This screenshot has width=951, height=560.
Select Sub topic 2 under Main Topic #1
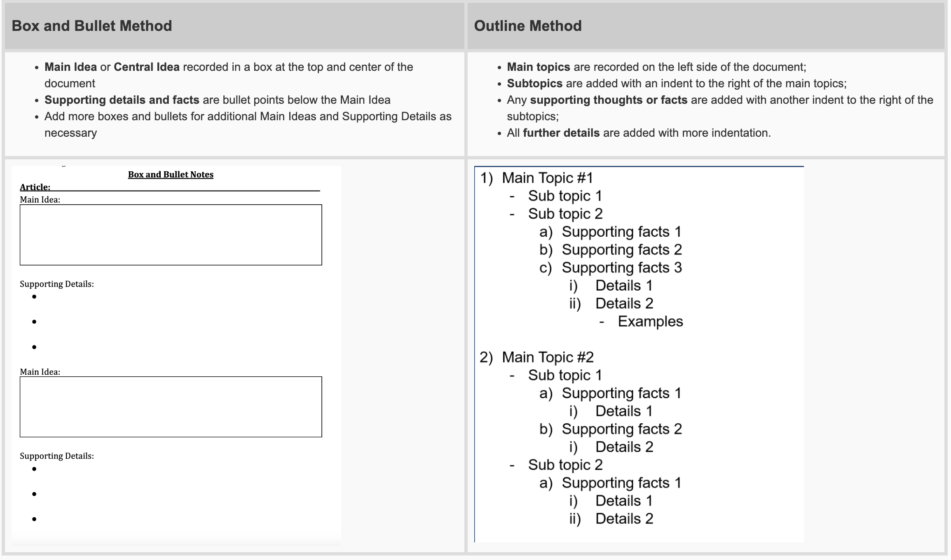point(565,213)
